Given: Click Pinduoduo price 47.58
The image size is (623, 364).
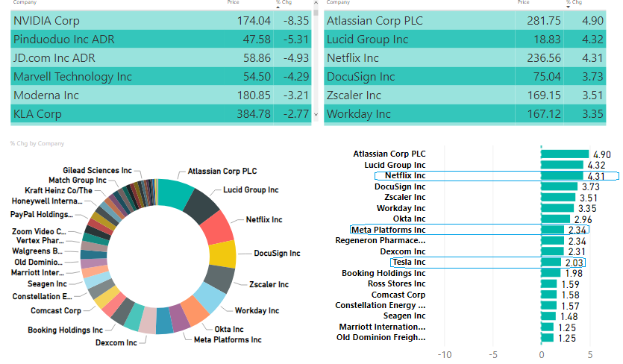Looking at the screenshot, I should 257,40.
